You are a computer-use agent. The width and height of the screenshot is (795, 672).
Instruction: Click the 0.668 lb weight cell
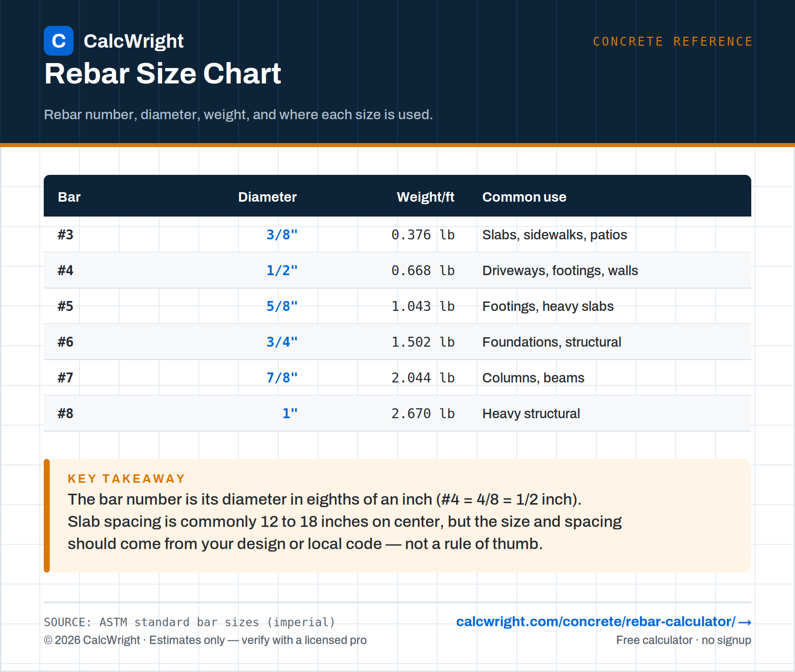423,270
